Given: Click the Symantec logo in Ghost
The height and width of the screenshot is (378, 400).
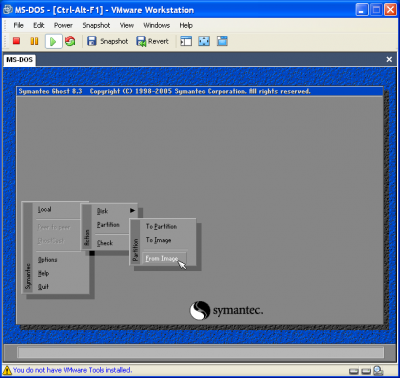Looking at the screenshot, I should (x=226, y=310).
